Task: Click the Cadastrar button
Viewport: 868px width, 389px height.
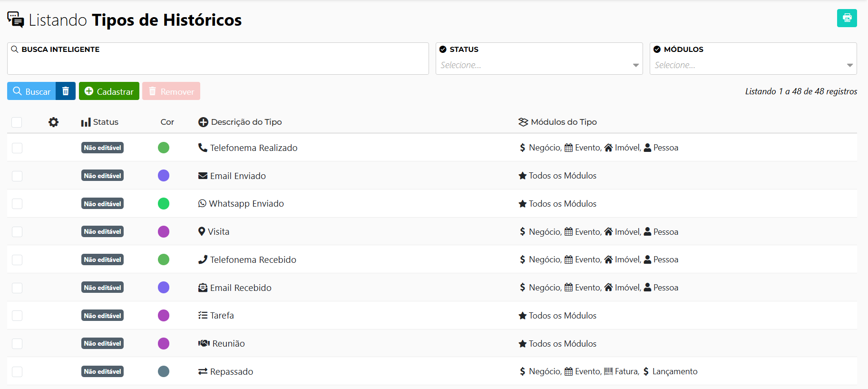Action: coord(109,91)
